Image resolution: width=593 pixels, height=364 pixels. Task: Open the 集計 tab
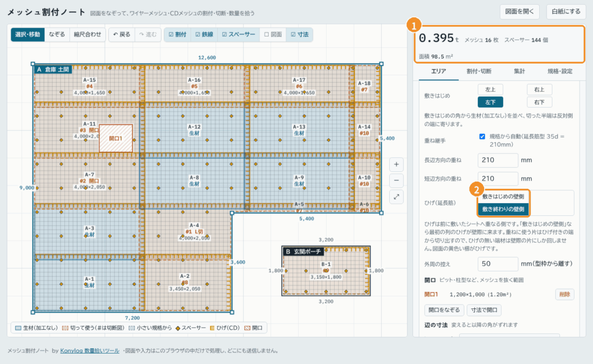click(519, 71)
